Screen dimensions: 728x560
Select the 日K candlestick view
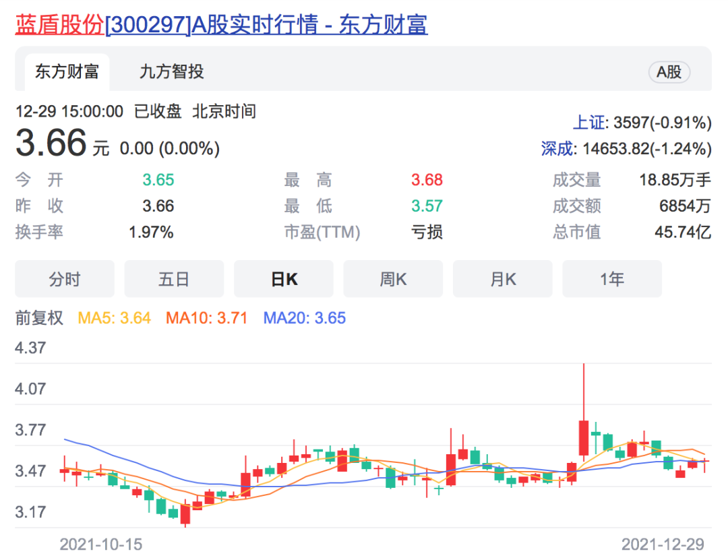point(283,278)
